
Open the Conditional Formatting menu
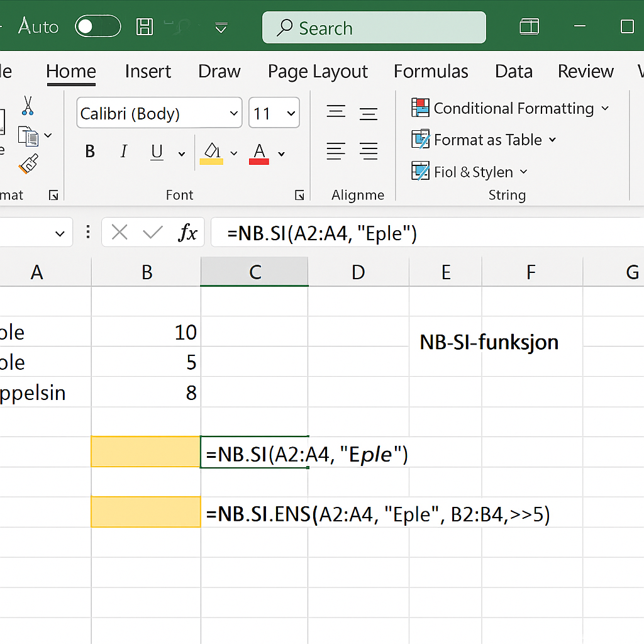(x=510, y=108)
